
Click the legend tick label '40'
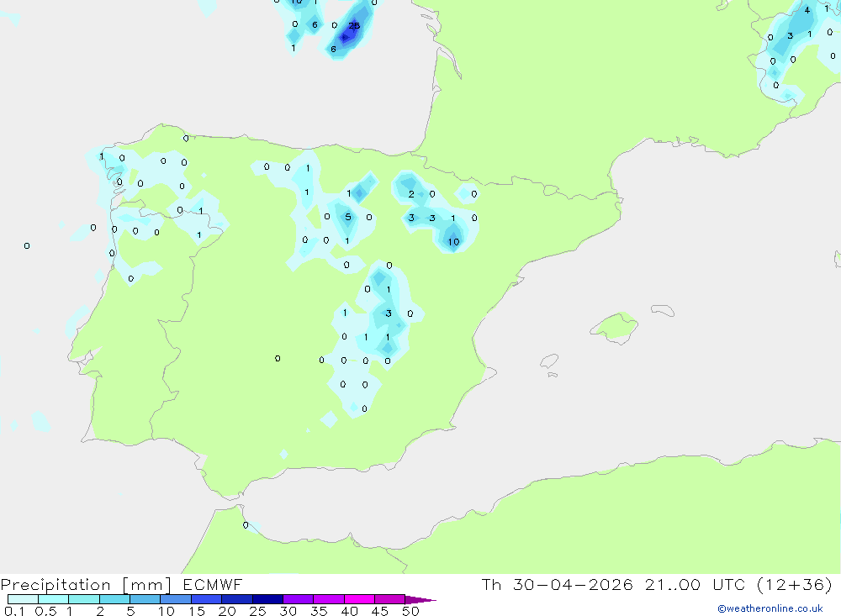(349, 611)
